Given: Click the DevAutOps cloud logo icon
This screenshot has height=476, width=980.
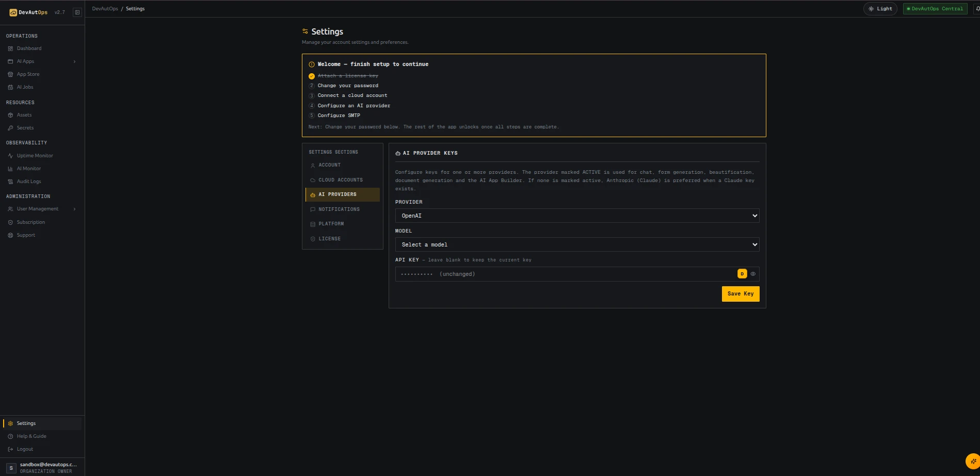Looking at the screenshot, I should (x=13, y=12).
